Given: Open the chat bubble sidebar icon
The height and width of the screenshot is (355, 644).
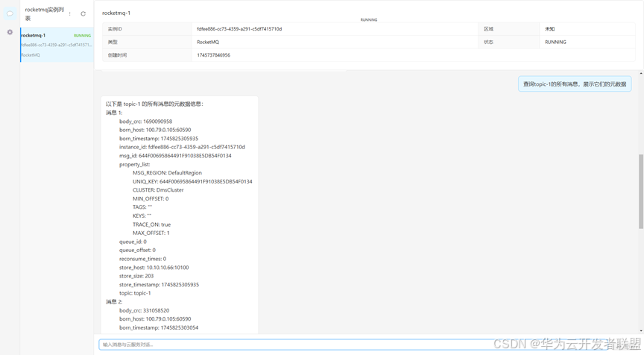Looking at the screenshot, I should click(10, 13).
